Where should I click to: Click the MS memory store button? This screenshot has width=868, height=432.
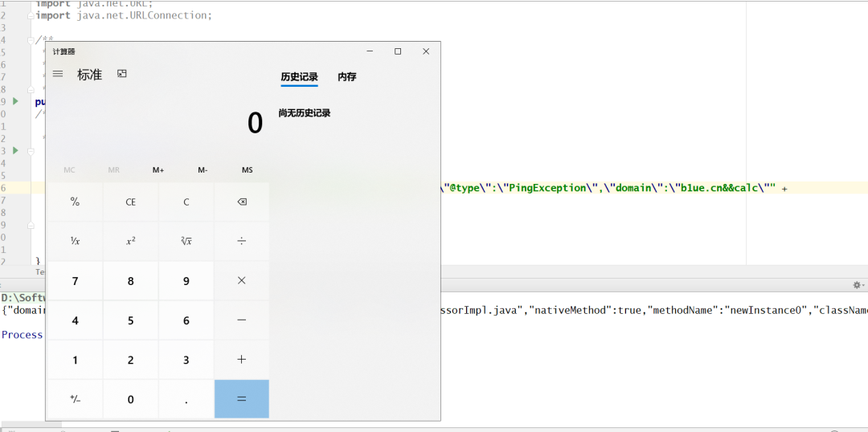point(248,169)
